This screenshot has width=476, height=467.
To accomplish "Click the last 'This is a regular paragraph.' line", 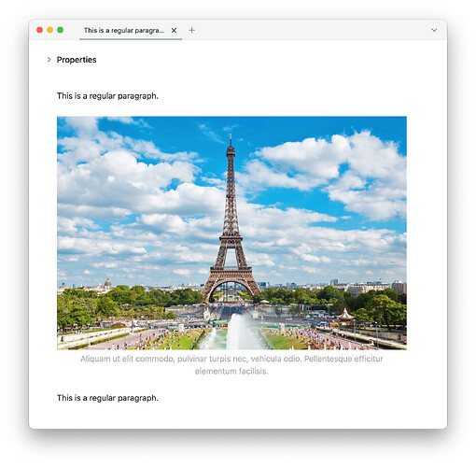I will [x=107, y=398].
